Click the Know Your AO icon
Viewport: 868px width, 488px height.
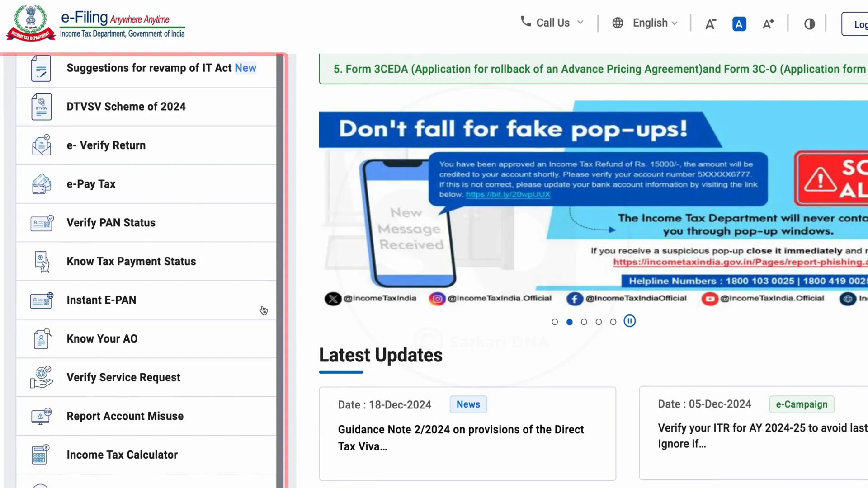(x=41, y=338)
